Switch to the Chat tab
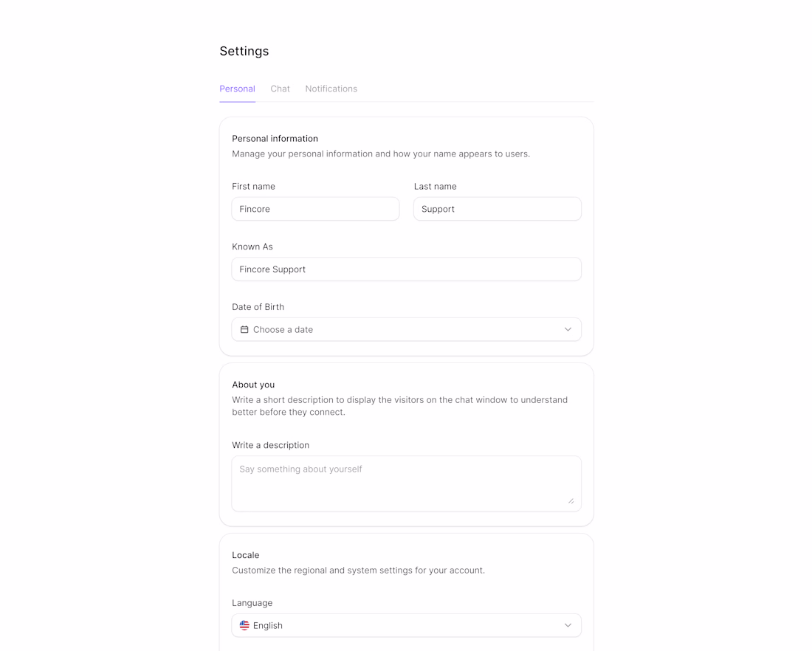This screenshot has width=812, height=651. coord(280,89)
